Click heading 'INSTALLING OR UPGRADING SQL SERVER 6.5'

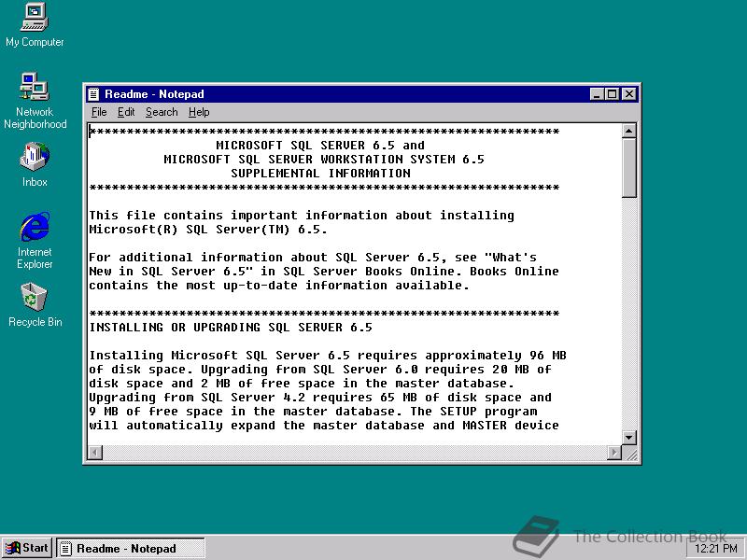click(231, 328)
